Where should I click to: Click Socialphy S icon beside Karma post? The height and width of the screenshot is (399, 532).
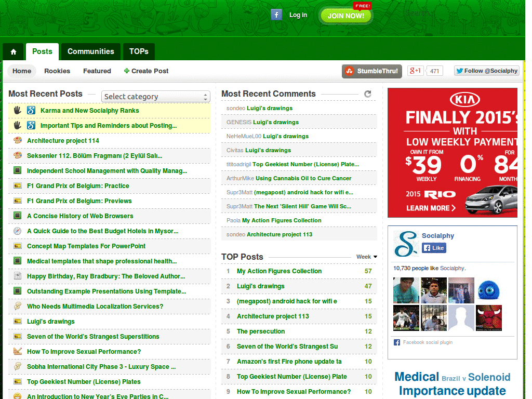31,110
